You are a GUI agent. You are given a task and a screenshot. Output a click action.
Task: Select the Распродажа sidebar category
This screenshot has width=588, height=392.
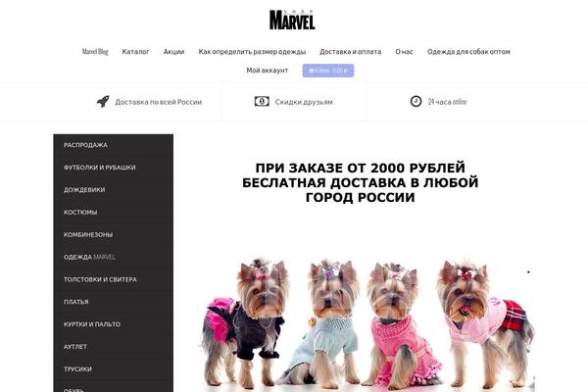(114, 145)
